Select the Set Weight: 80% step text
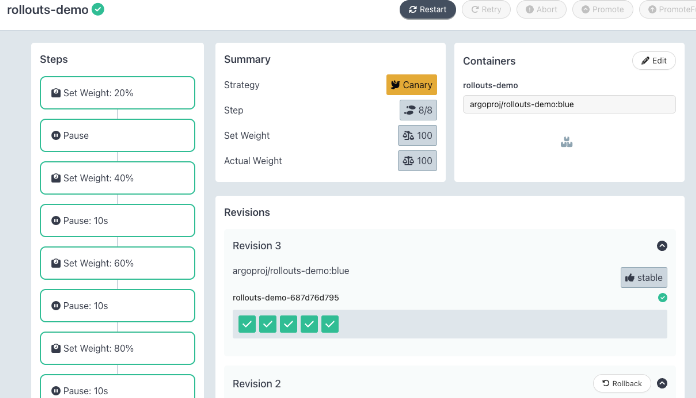 tap(98, 348)
